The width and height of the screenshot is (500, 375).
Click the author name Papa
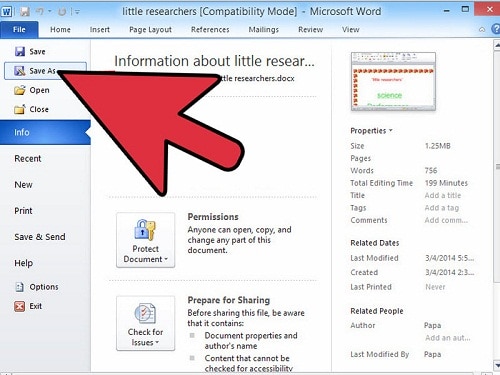[x=432, y=325]
